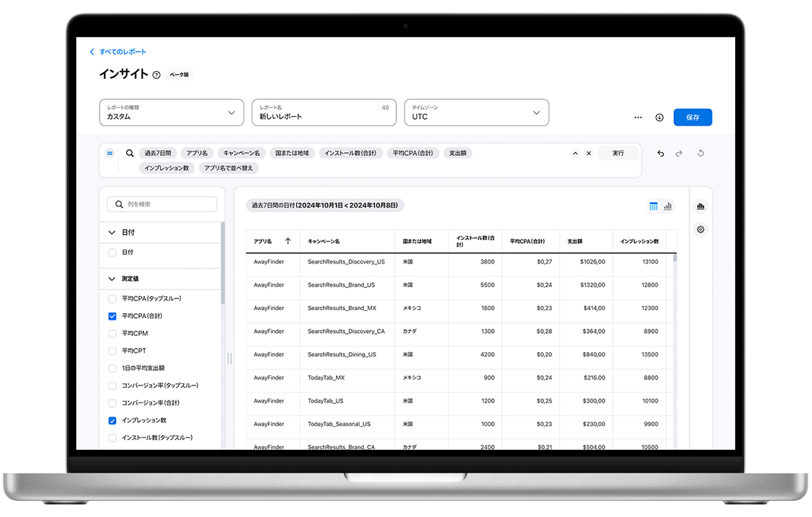Screen dimensions: 812x517
Task: Open the more options ellipsis menu
Action: tap(638, 117)
